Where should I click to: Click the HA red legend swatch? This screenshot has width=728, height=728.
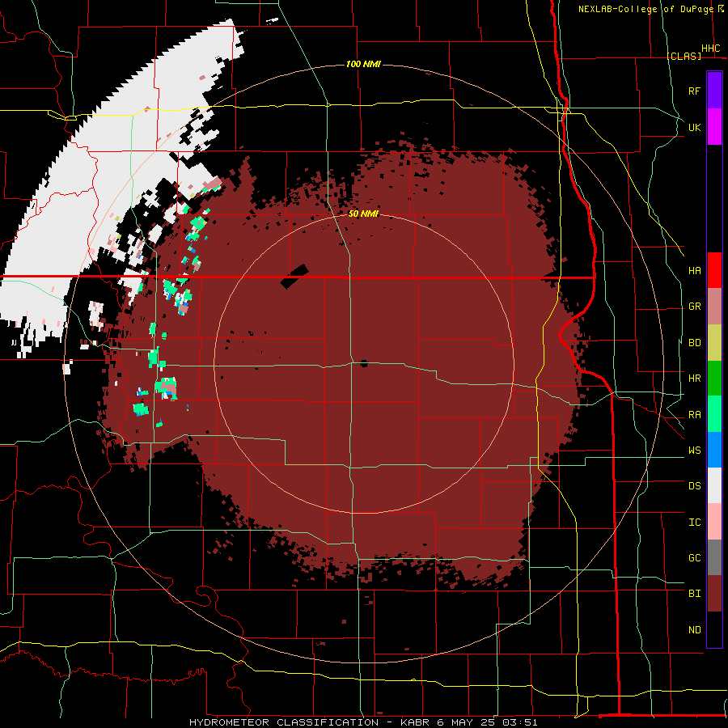click(x=714, y=270)
